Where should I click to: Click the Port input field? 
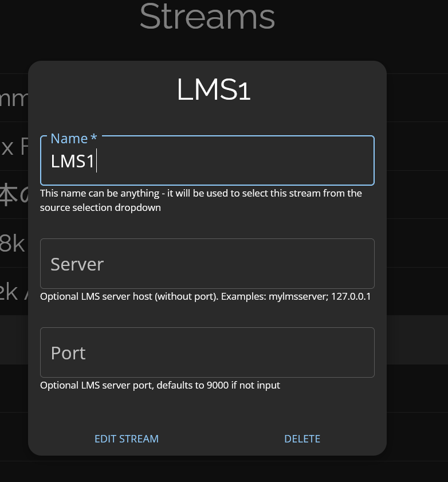[x=207, y=352]
